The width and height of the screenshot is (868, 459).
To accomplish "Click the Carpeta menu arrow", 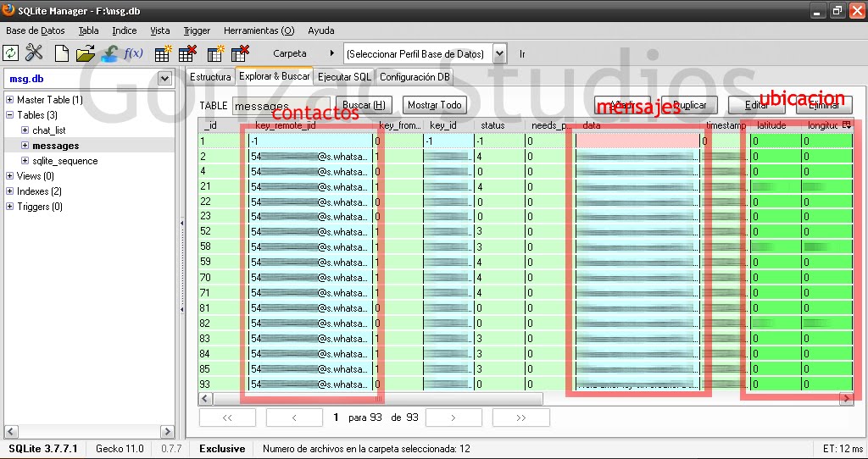I will 332,53.
